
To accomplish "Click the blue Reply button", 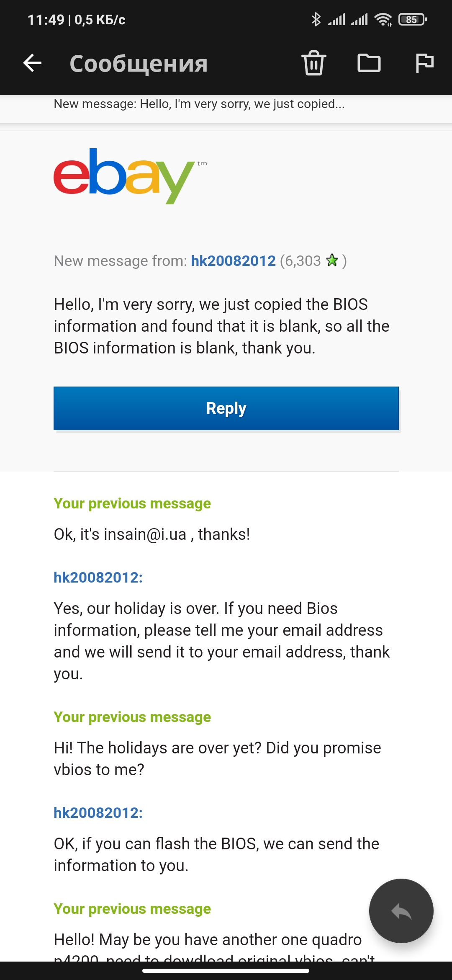I will click(x=226, y=408).
